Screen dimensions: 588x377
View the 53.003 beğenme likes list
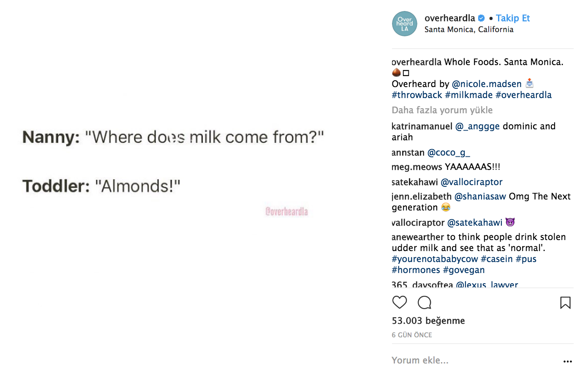point(428,321)
